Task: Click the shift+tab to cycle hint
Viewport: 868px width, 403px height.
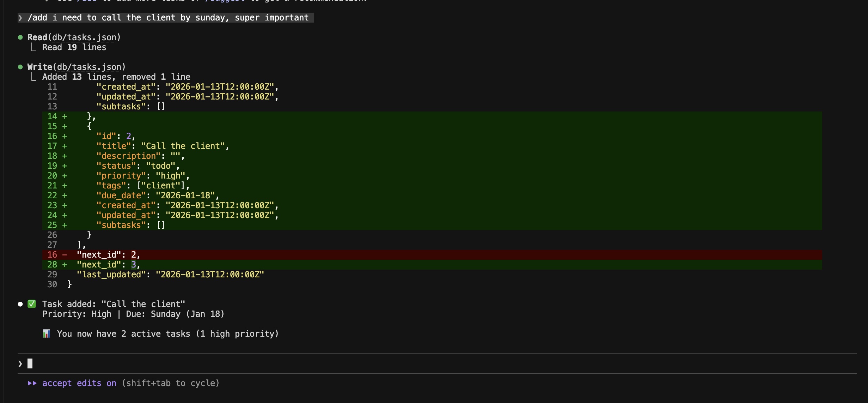Action: (171, 383)
